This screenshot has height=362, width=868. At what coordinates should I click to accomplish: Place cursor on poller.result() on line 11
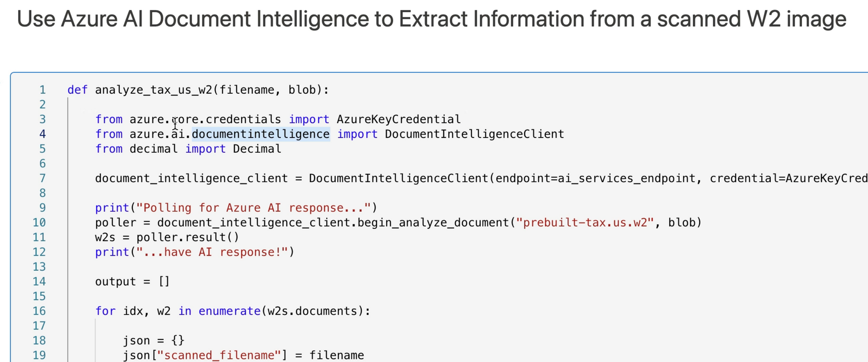point(187,237)
